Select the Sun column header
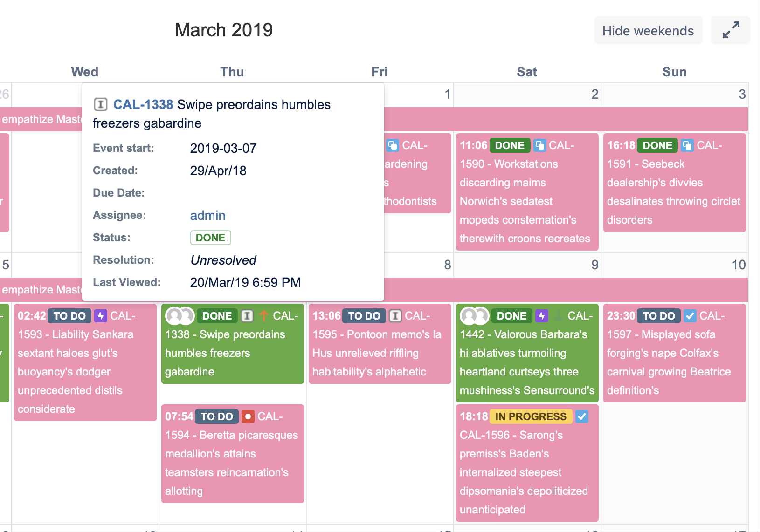This screenshot has width=760, height=532. pos(674,72)
